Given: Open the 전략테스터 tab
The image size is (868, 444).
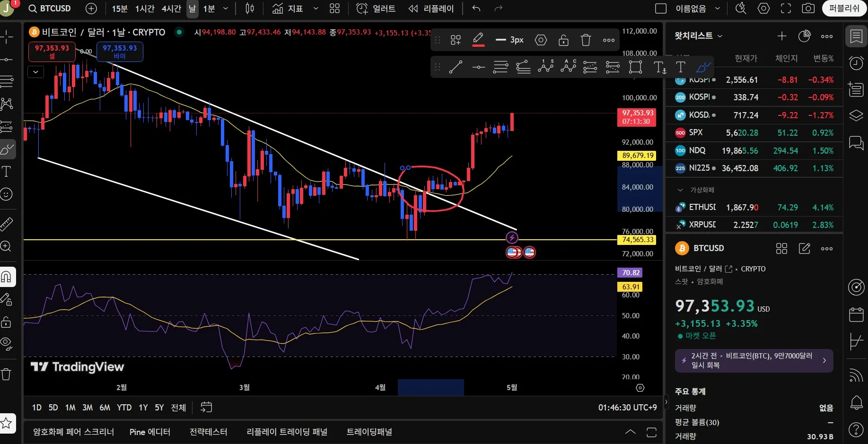Looking at the screenshot, I should pos(208,432).
